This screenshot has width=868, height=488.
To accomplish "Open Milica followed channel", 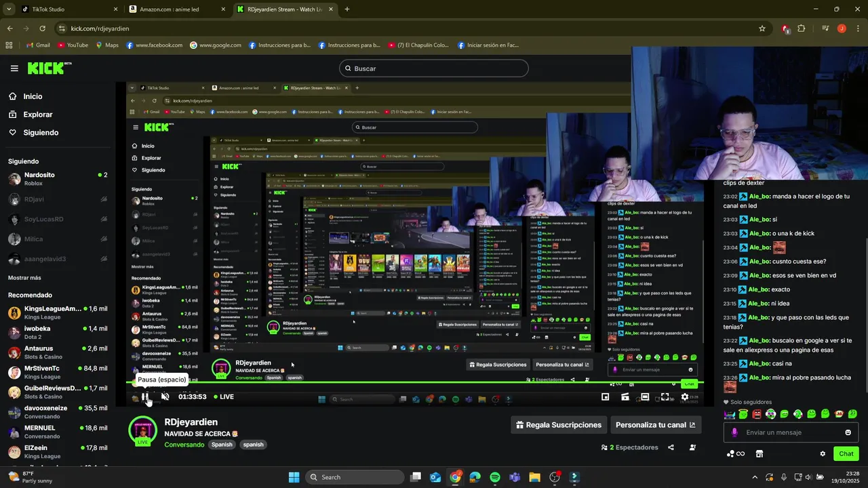I will [x=58, y=239].
